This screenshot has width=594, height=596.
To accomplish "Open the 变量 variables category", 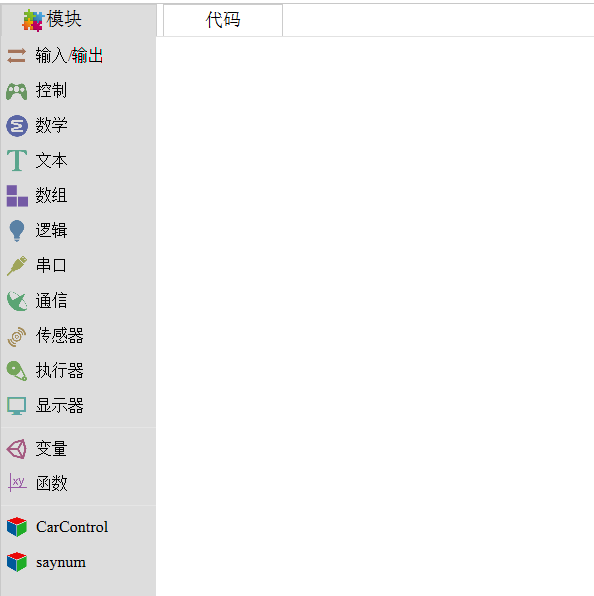I will click(78, 449).
